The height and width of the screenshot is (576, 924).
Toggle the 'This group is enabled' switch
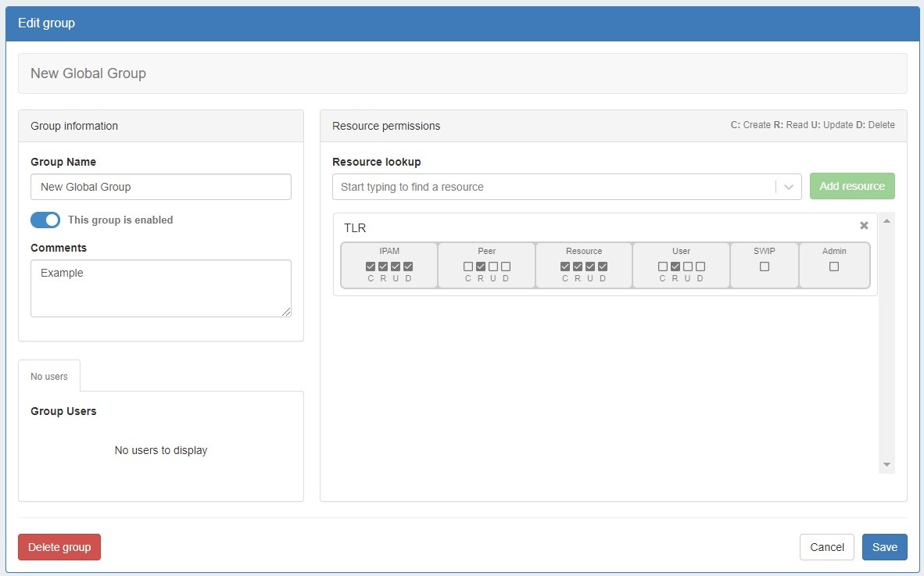pos(45,220)
